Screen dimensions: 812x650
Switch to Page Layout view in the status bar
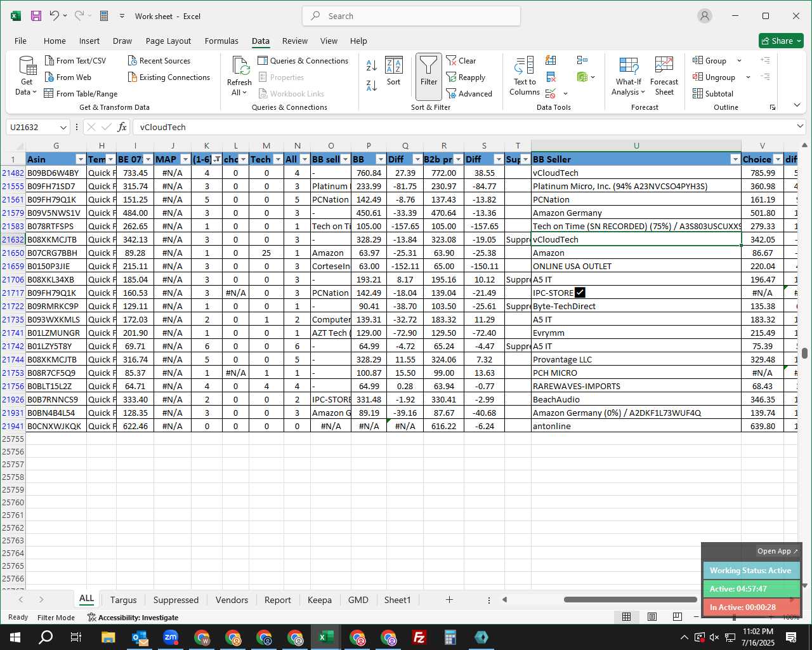(652, 617)
